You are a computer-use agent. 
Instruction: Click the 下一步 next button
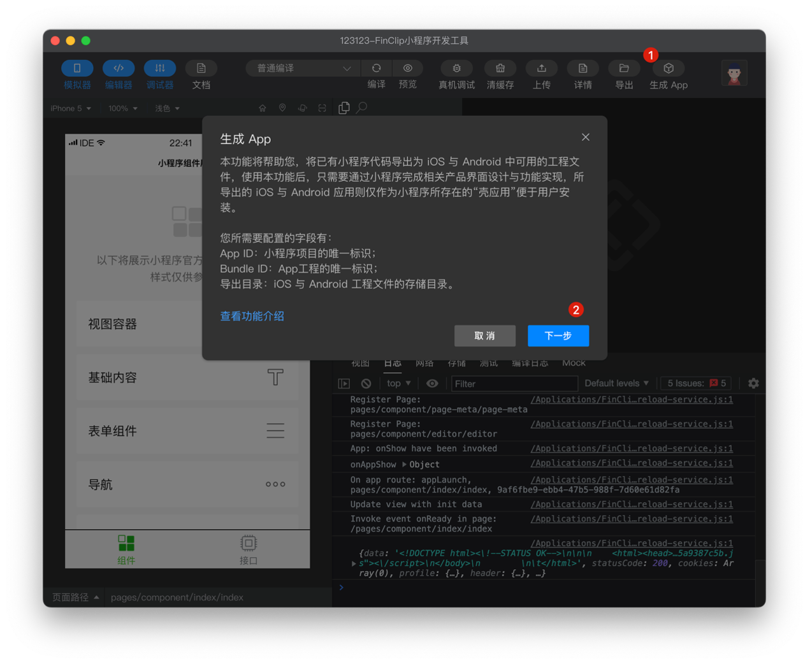click(558, 336)
